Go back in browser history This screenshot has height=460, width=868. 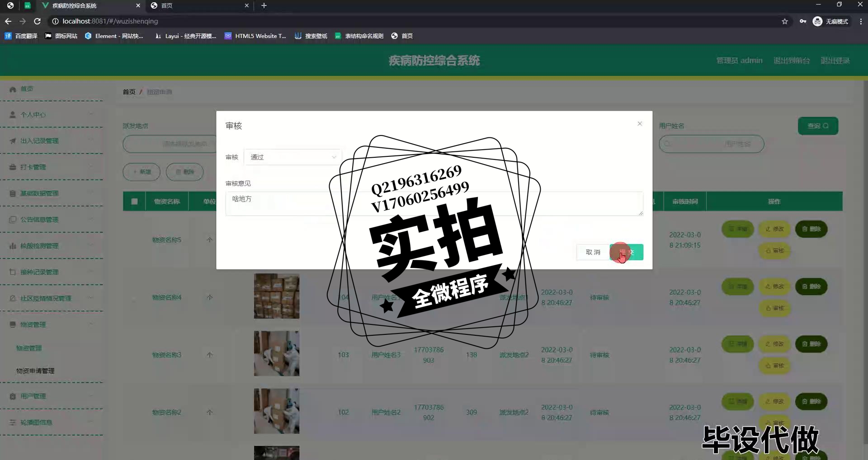click(x=8, y=21)
